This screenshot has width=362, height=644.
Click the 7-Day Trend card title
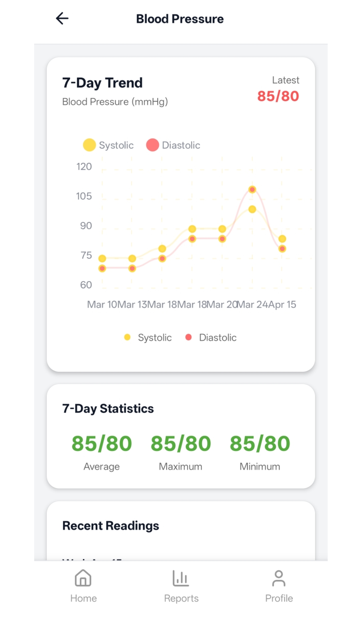coord(102,83)
